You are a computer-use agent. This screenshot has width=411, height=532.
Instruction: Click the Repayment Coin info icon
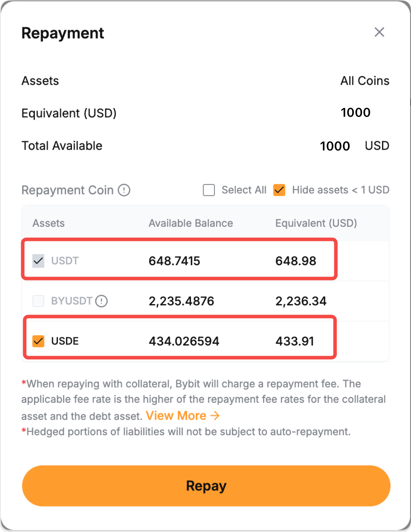pyautogui.click(x=124, y=190)
